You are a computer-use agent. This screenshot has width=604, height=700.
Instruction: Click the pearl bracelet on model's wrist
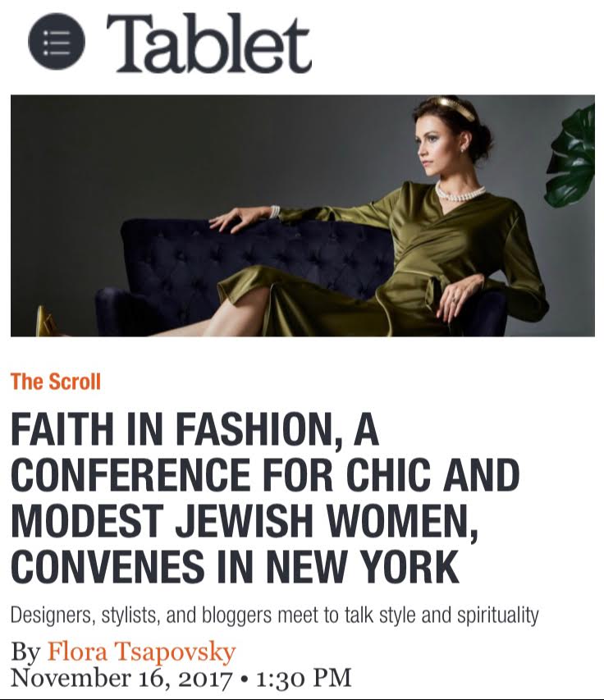(x=275, y=211)
